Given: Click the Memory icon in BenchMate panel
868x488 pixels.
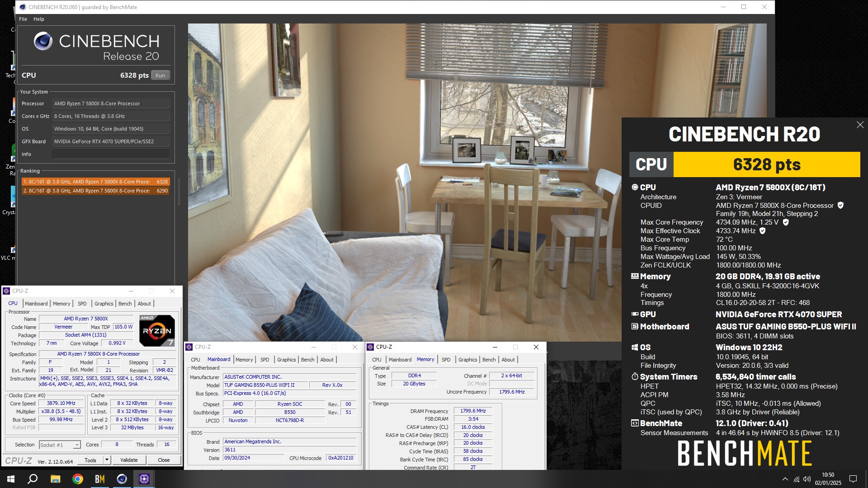Looking at the screenshot, I should click(x=635, y=276).
